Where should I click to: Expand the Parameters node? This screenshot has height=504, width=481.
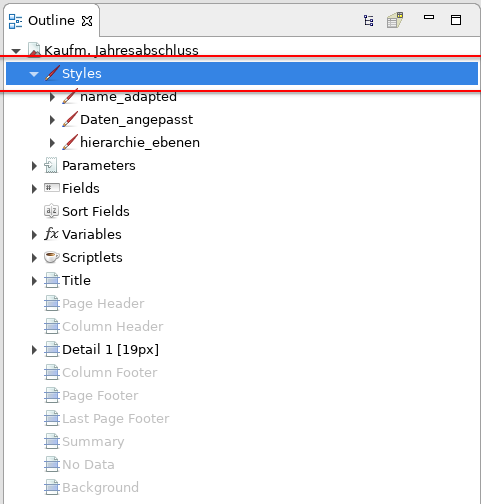pyautogui.click(x=34, y=166)
